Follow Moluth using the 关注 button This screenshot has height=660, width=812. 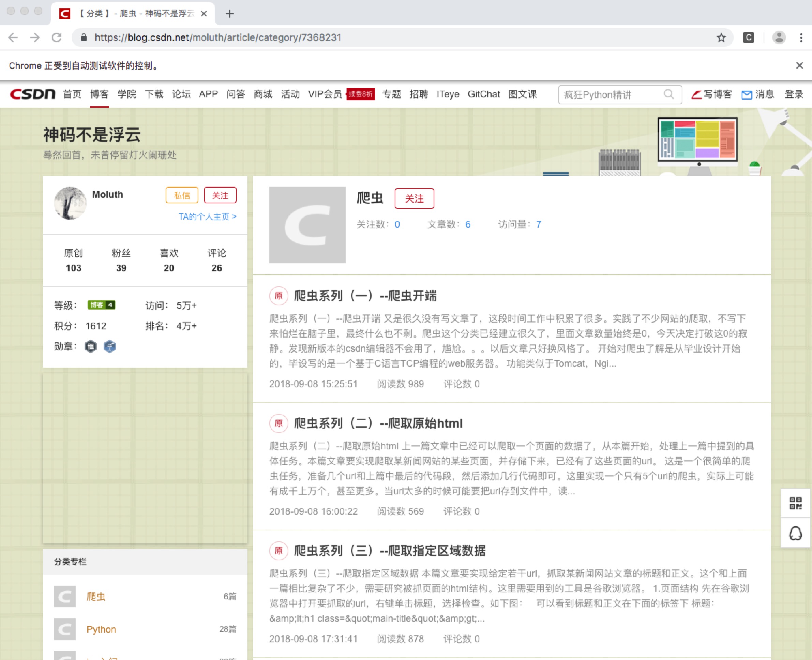pos(220,195)
